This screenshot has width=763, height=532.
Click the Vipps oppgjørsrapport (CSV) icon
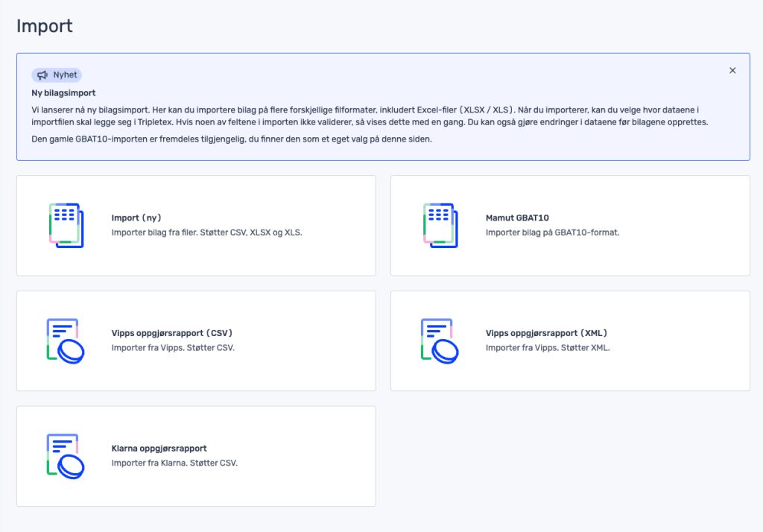(x=66, y=341)
